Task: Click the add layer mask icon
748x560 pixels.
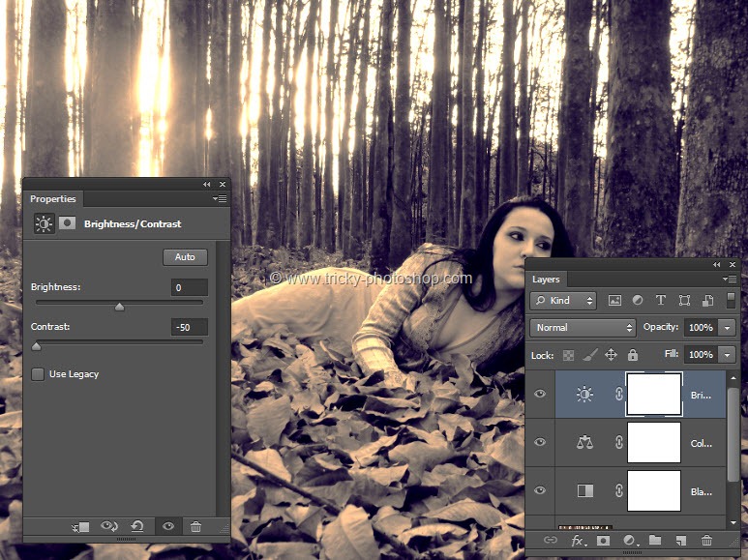Action: [x=603, y=541]
